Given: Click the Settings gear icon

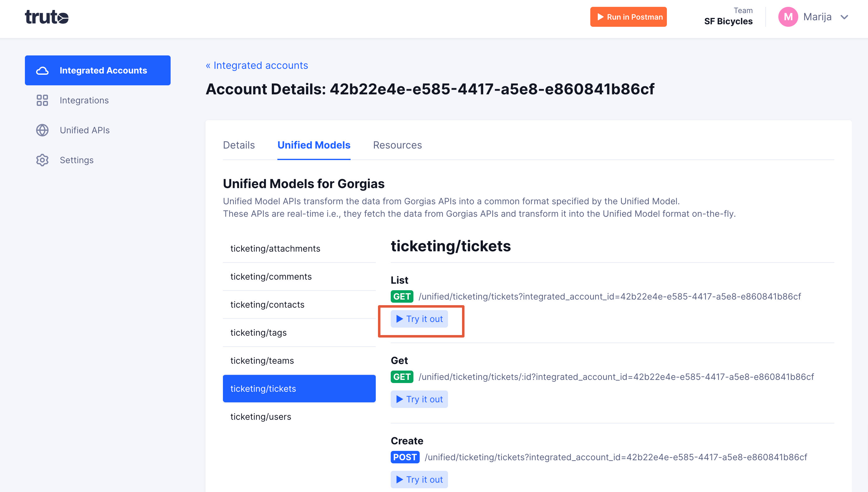Looking at the screenshot, I should tap(42, 160).
